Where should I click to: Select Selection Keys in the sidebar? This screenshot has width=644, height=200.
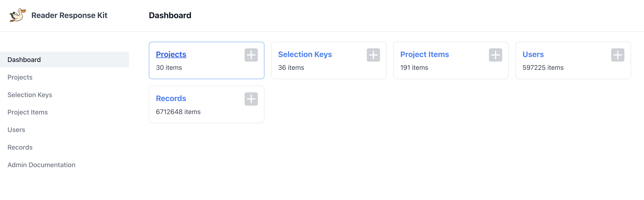tap(30, 95)
